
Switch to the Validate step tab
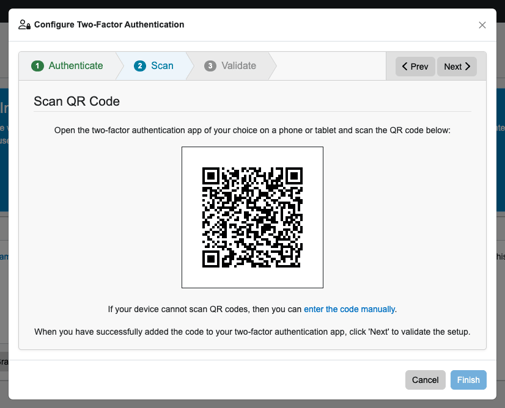[x=231, y=66]
